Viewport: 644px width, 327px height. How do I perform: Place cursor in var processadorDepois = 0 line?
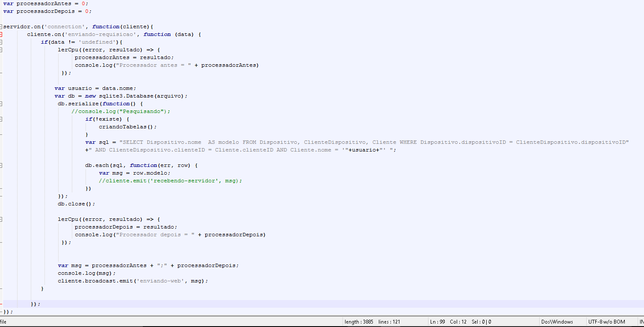[47, 11]
